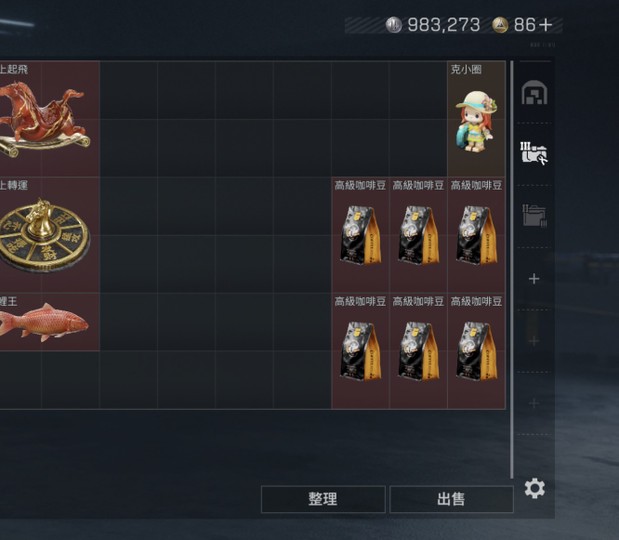The height and width of the screenshot is (540, 619).
Task: Open the settings gear icon
Action: click(x=535, y=489)
